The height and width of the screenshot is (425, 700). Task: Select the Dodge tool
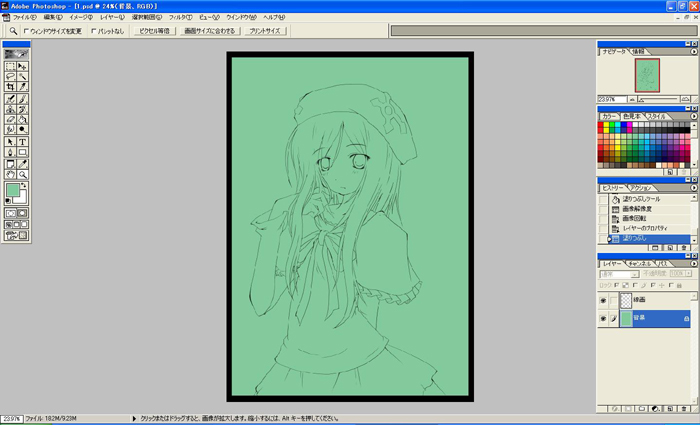point(22,129)
